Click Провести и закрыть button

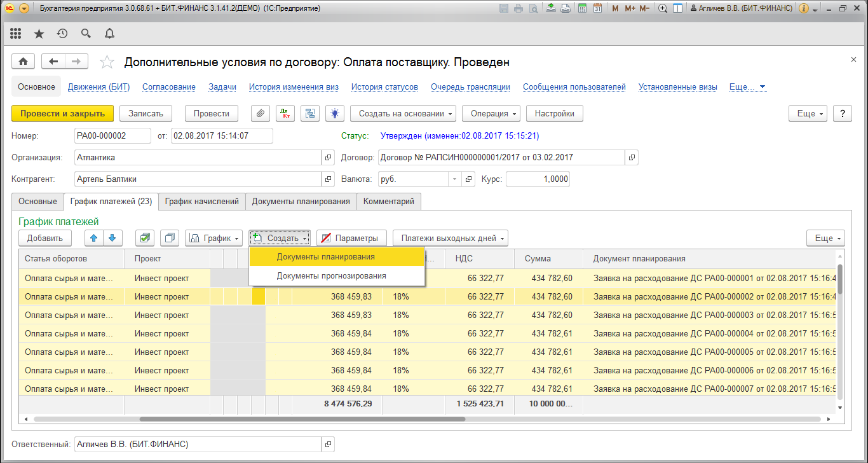62,113
